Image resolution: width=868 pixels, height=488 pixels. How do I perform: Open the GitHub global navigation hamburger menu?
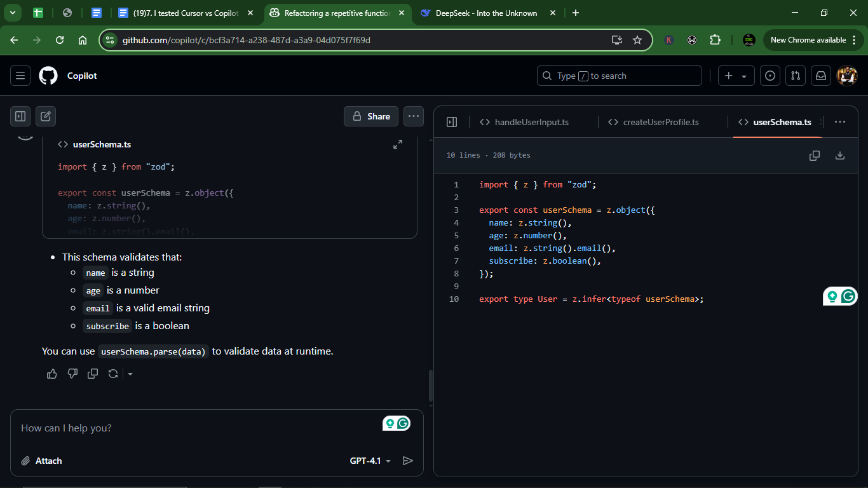point(20,76)
